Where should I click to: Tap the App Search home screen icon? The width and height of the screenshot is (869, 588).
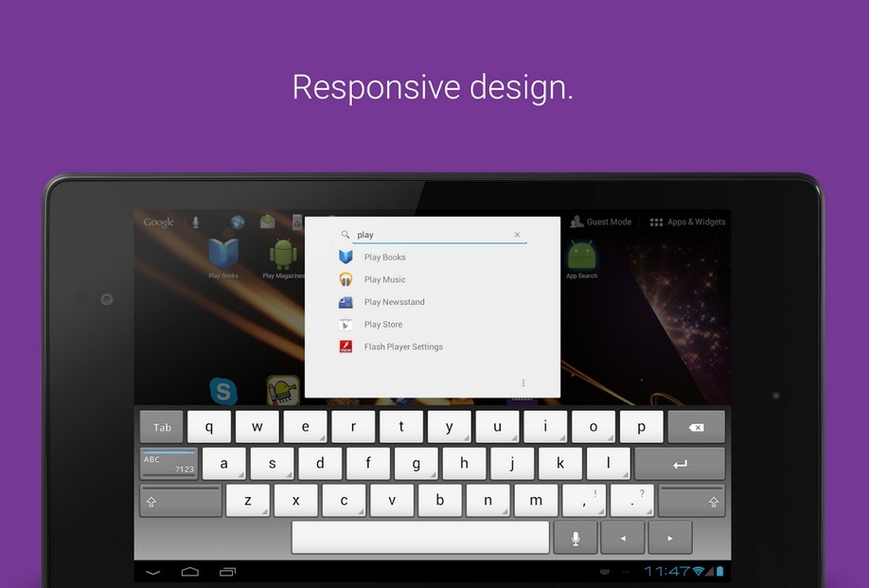click(581, 257)
